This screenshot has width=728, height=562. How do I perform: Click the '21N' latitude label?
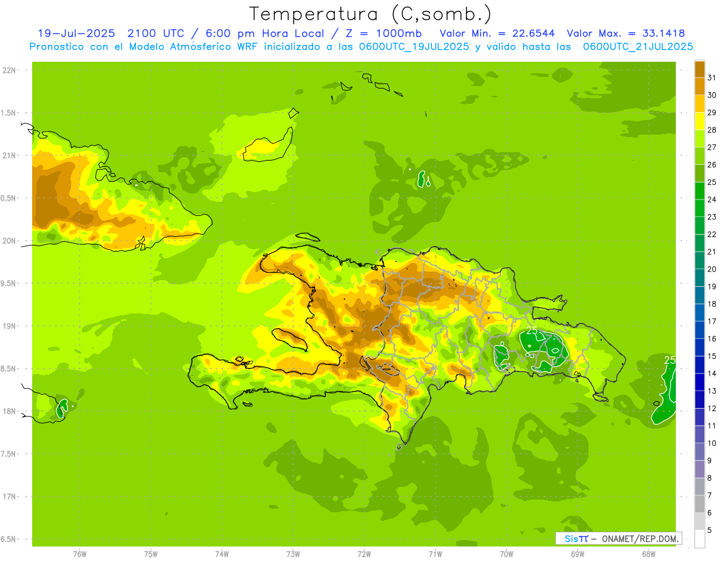[x=9, y=156]
